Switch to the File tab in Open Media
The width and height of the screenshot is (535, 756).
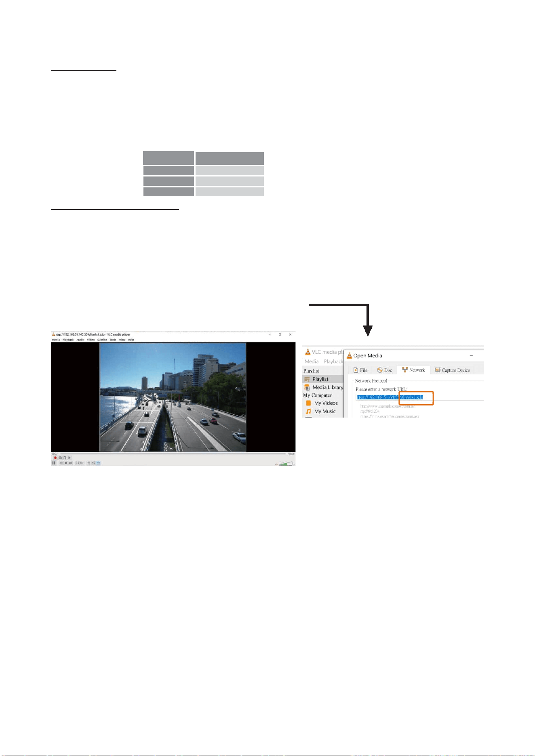pyautogui.click(x=360, y=370)
